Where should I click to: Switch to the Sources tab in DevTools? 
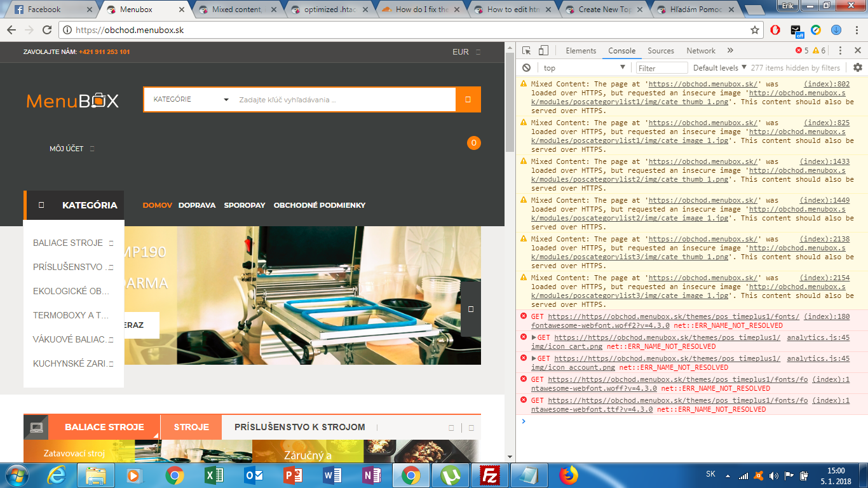coord(661,51)
